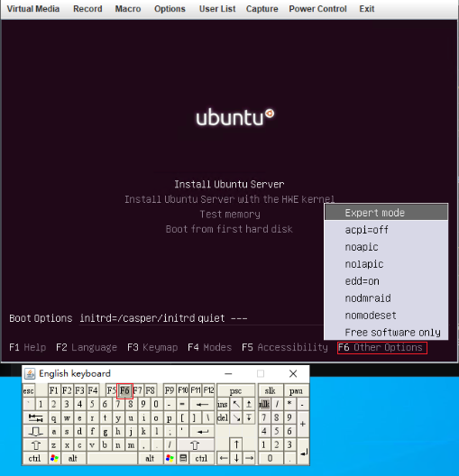Click the esc key on virtual keyboard
The image size is (459, 476).
point(29,390)
